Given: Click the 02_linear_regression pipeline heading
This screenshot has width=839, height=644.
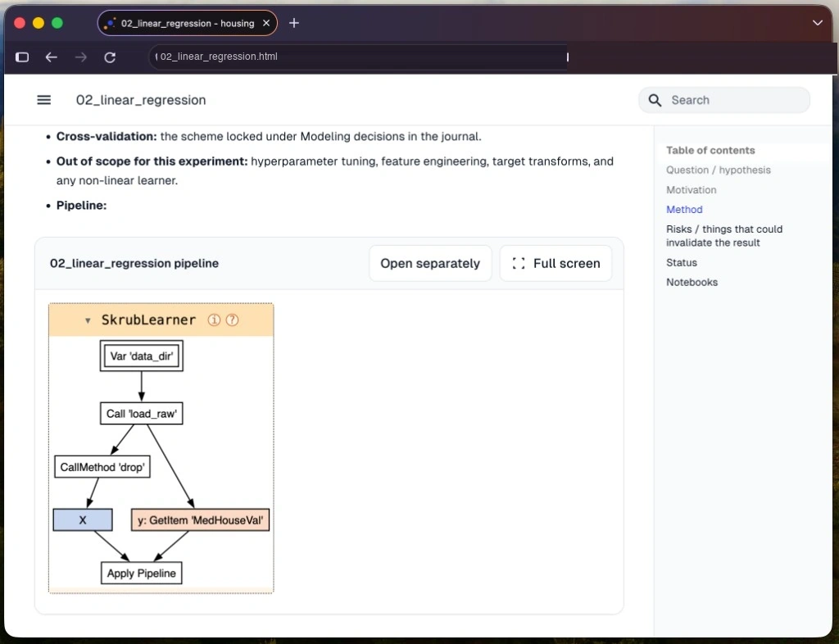Looking at the screenshot, I should [x=134, y=263].
